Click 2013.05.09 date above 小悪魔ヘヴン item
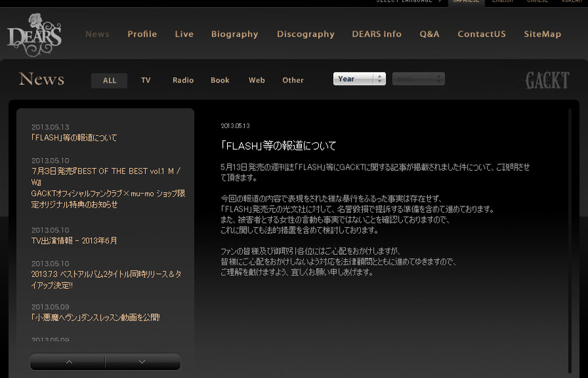The width and height of the screenshot is (588, 378). click(51, 307)
